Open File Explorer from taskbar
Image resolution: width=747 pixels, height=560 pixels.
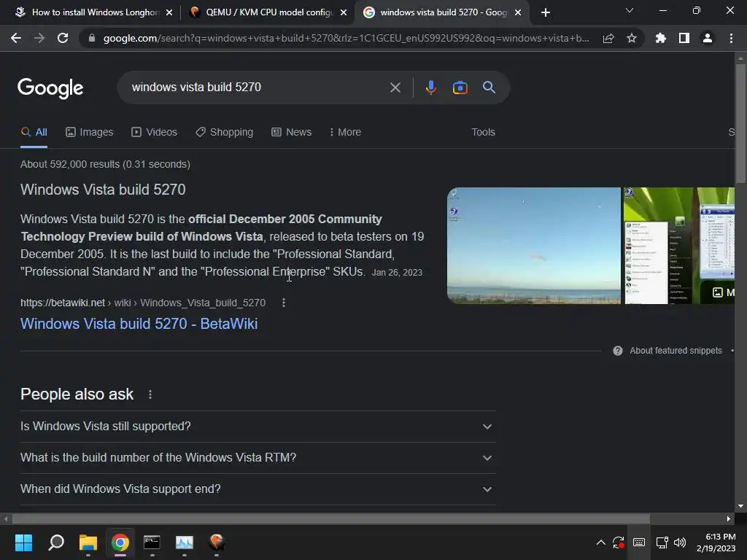pos(88,542)
